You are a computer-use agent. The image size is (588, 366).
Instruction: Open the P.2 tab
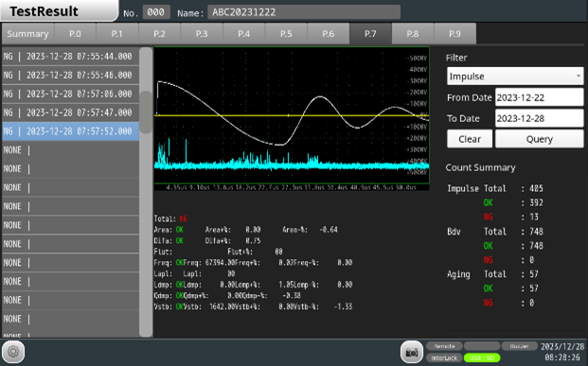pos(159,34)
